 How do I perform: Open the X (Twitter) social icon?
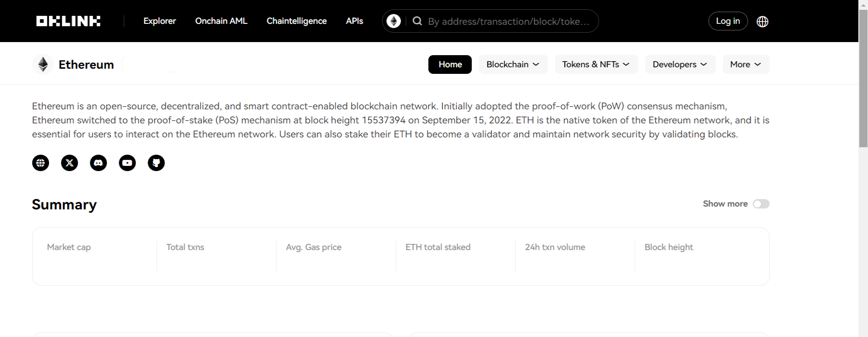click(x=70, y=163)
